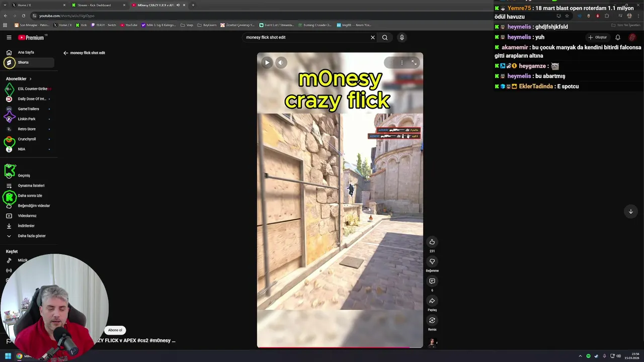
Task: Open the KeyGivers bookmarks folder
Action: tap(207, 25)
